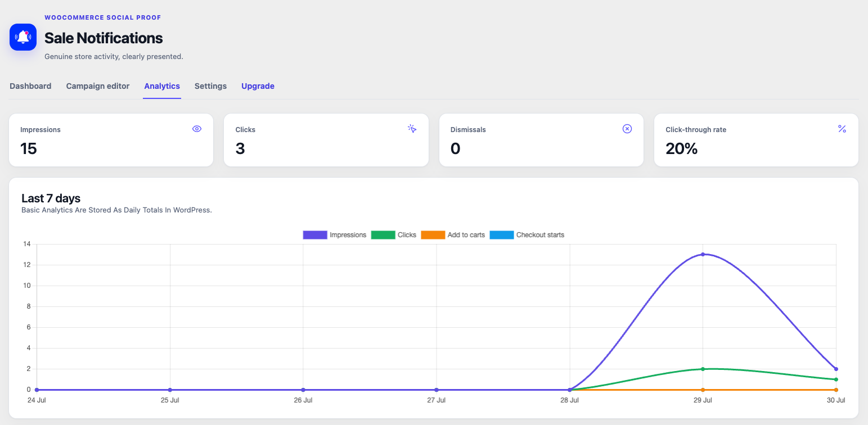The width and height of the screenshot is (868, 425).
Task: Click the Last 7 days heading
Action: [51, 198]
